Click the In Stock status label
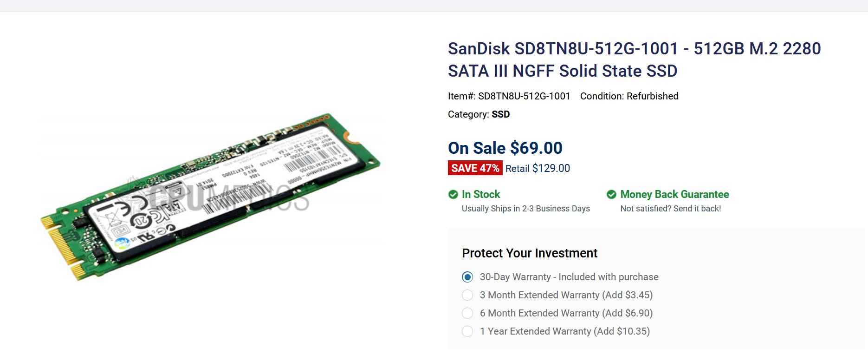 [x=481, y=195]
